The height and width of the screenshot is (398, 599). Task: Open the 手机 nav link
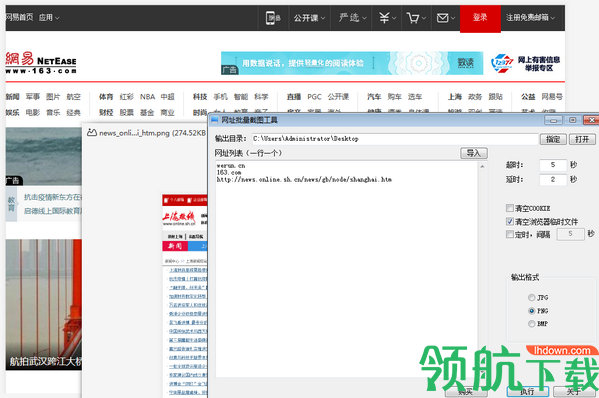[220, 97]
